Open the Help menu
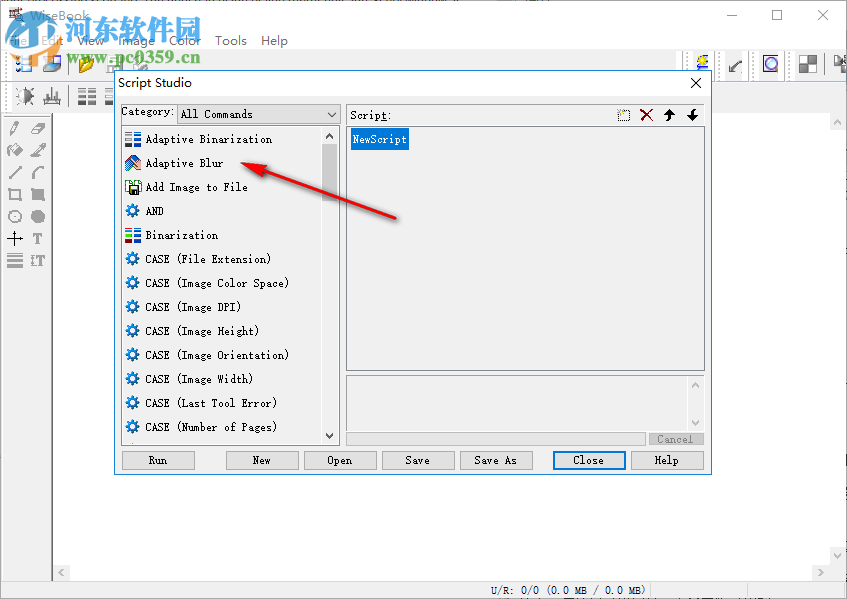Image resolution: width=847 pixels, height=599 pixels. (274, 41)
